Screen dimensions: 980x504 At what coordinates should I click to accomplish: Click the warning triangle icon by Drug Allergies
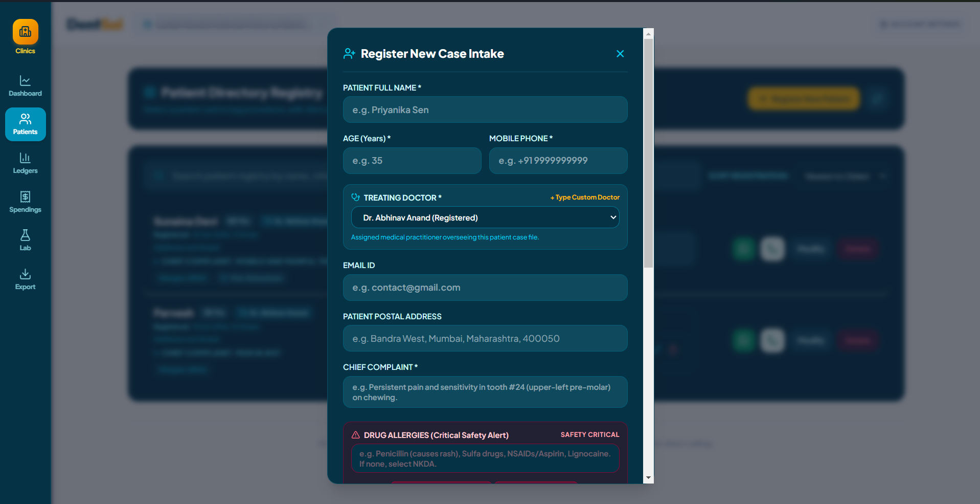pos(355,435)
